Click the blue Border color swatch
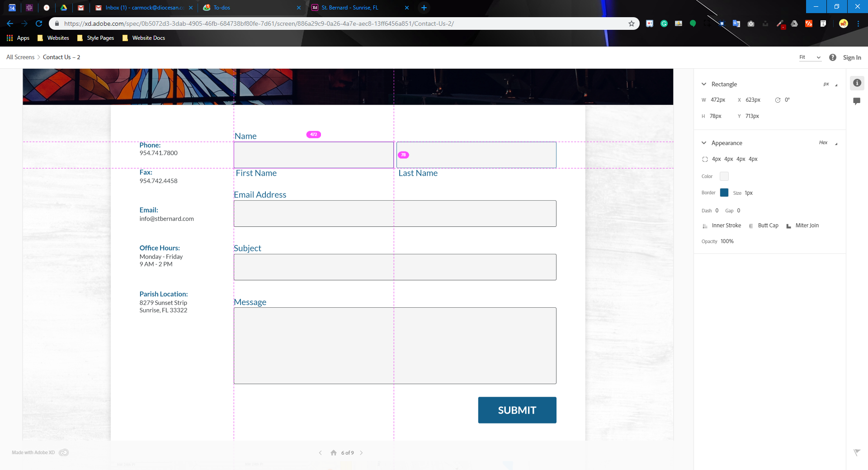This screenshot has width=868, height=470. 724,193
